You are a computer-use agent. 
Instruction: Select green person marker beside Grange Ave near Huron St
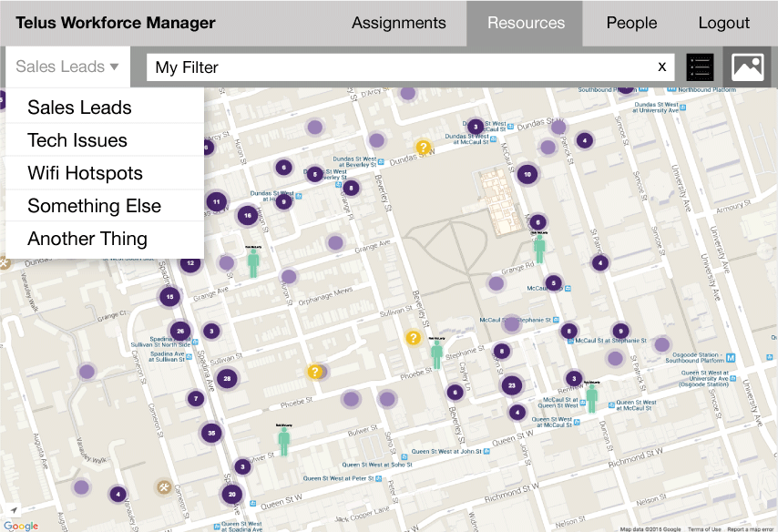tap(253, 263)
